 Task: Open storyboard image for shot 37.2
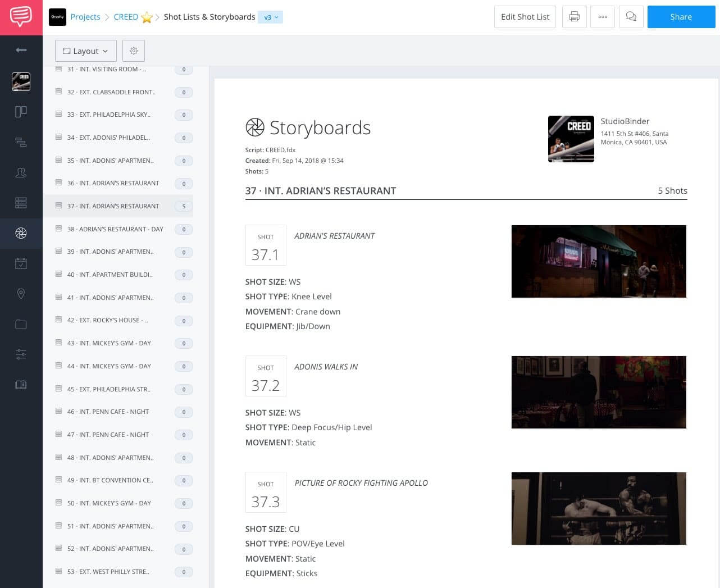click(x=599, y=392)
